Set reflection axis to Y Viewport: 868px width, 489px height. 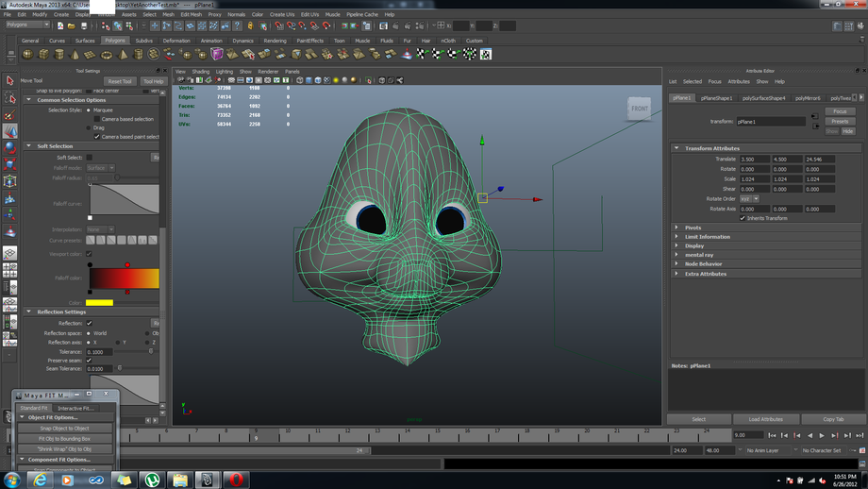[x=117, y=343]
